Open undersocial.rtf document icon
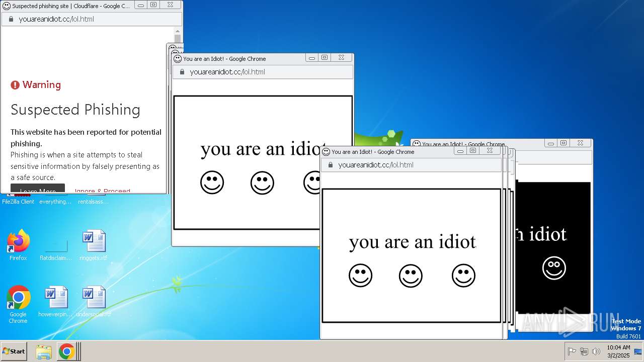Image resolution: width=644 pixels, height=362 pixels. 94,301
